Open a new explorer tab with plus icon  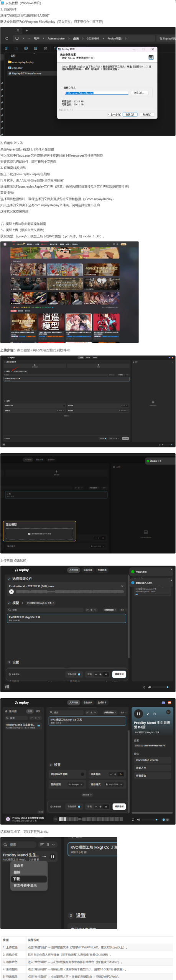point(27,30)
